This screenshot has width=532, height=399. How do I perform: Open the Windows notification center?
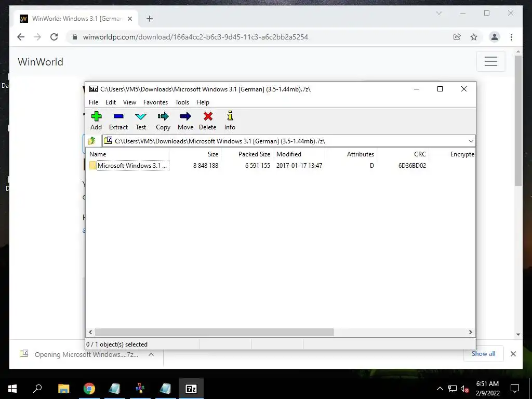coord(515,389)
